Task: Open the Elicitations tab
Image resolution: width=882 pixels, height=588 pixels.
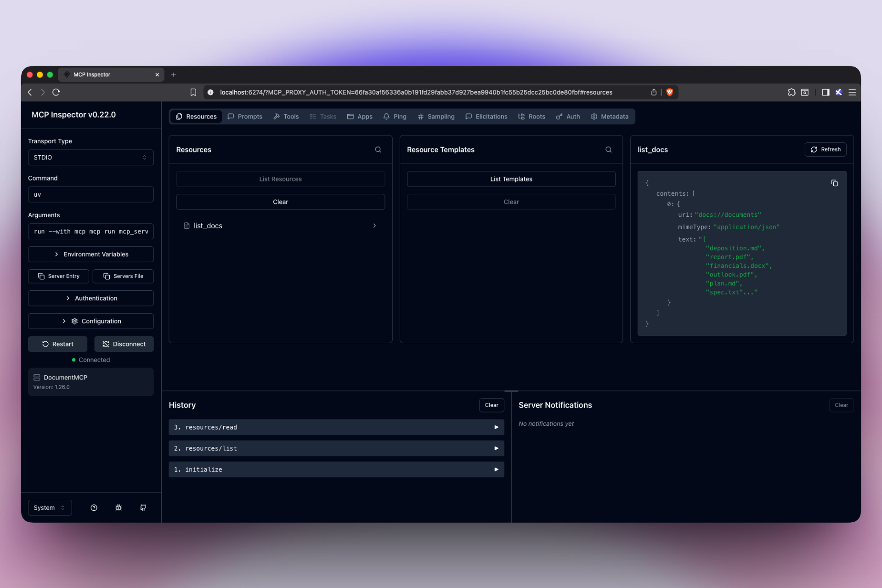Action: click(486, 117)
